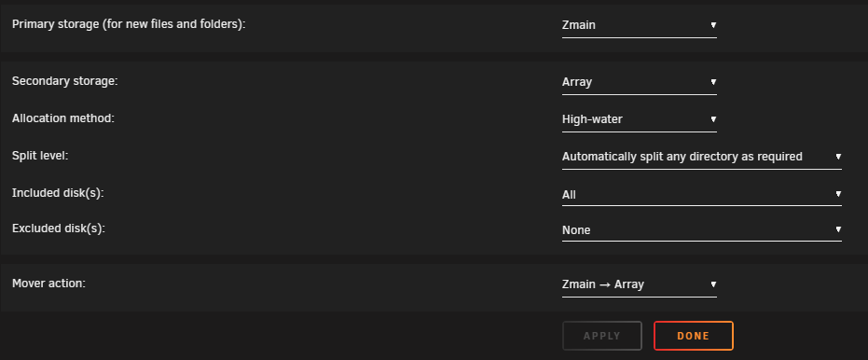Open the Secondary storage dropdown showing Array
Viewport: 868px width, 360px height.
(x=639, y=82)
